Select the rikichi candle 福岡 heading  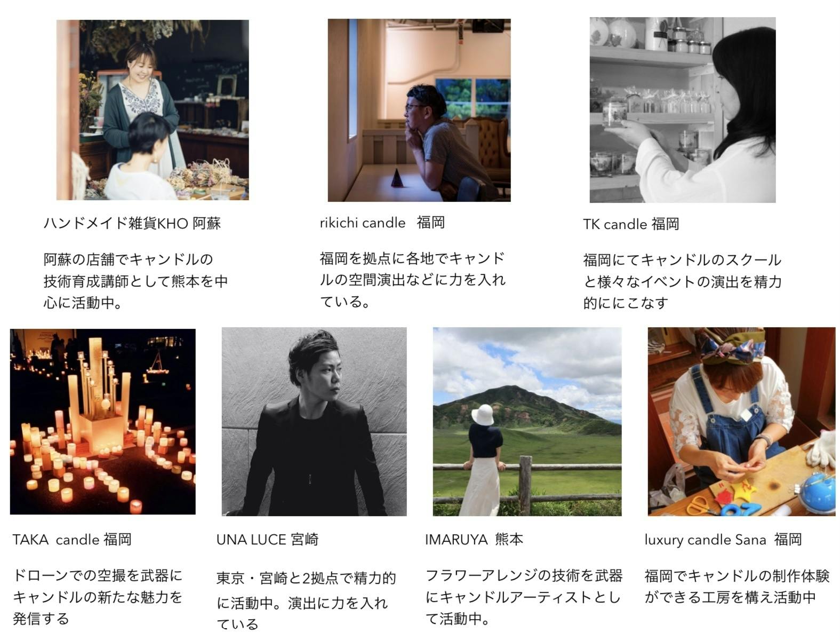(382, 223)
